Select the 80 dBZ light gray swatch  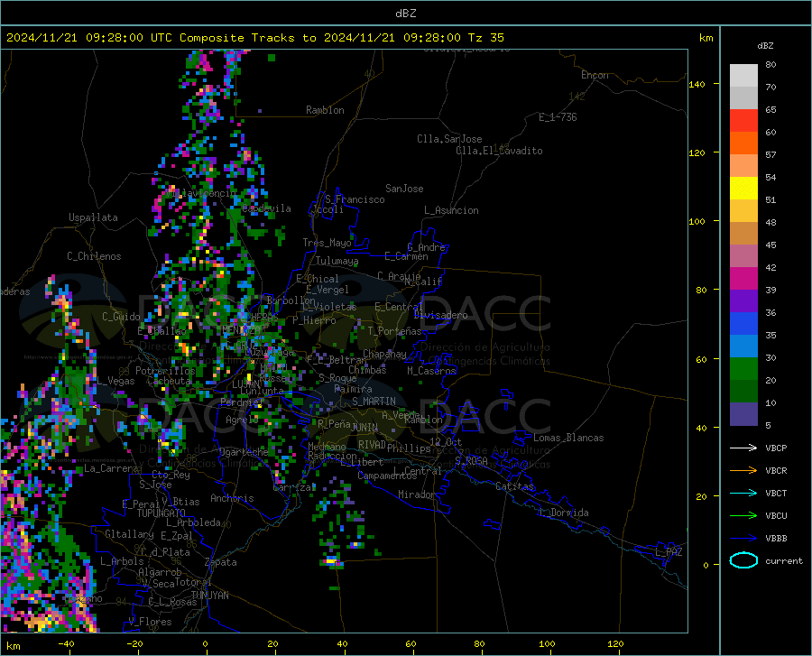pyautogui.click(x=743, y=76)
